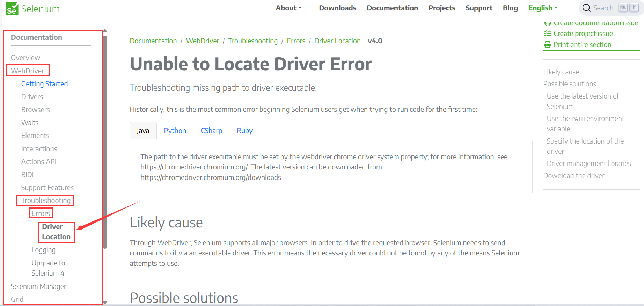Jump to Use the latest version of Selenium
Screen dimensions: 644x306
click(x=583, y=101)
